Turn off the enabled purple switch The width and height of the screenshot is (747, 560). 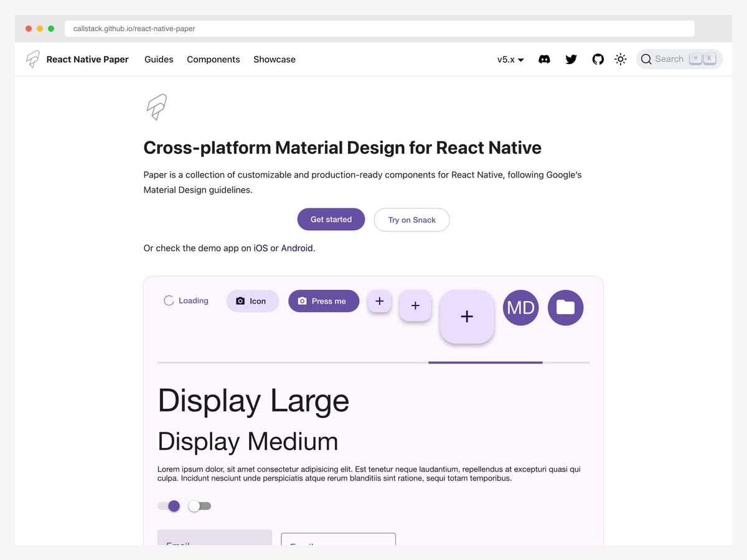click(169, 506)
